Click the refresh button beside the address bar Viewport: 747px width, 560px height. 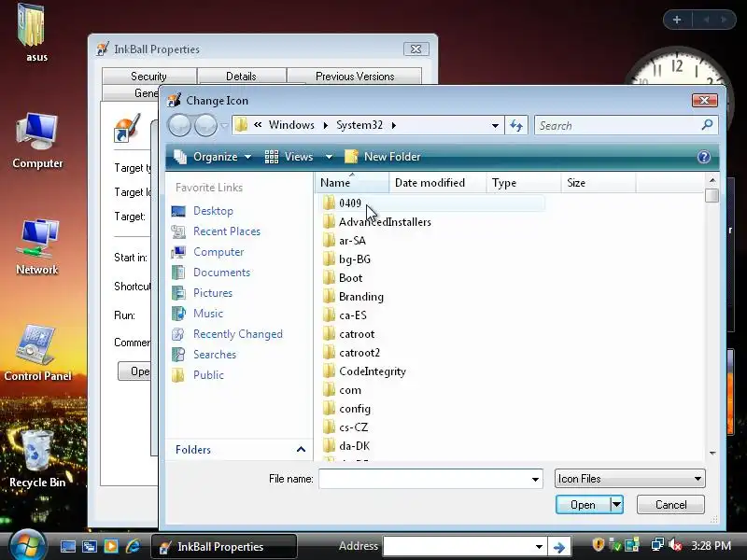tap(516, 126)
